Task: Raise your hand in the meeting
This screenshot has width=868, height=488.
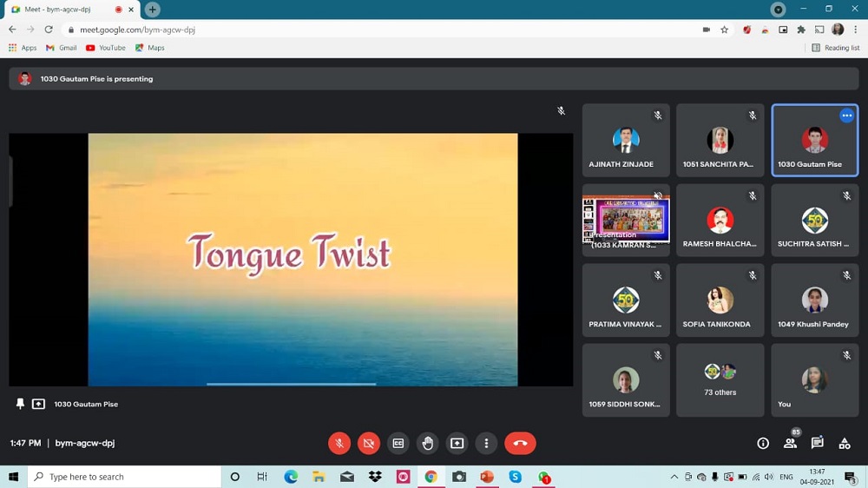Action: [427, 443]
